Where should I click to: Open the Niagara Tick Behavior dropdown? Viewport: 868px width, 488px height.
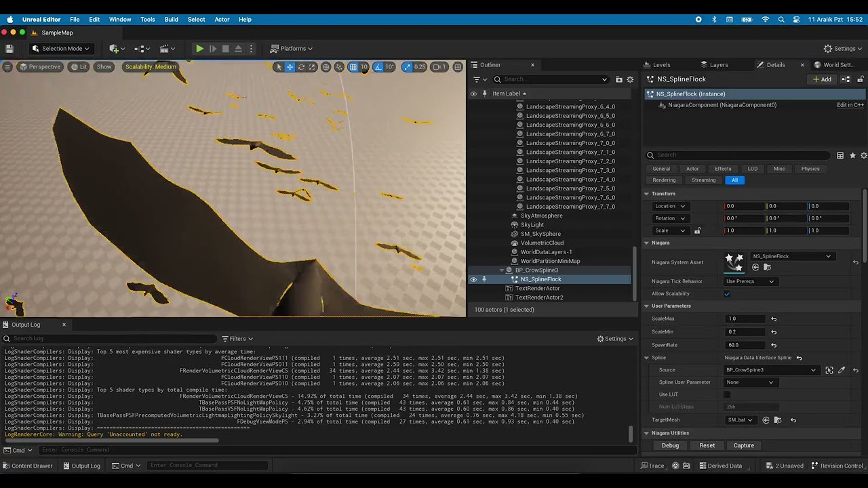point(750,281)
